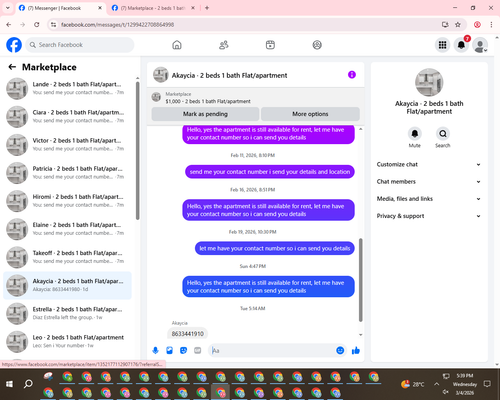The width and height of the screenshot is (500, 400).
Task: Open a new browser tab
Action: click(207, 8)
